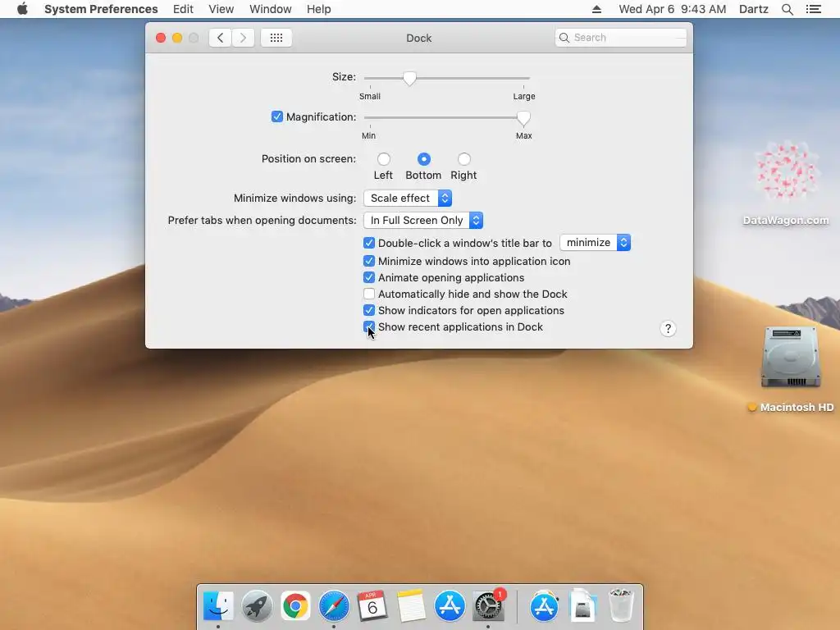Click in the preferences Search field

pyautogui.click(x=621, y=38)
